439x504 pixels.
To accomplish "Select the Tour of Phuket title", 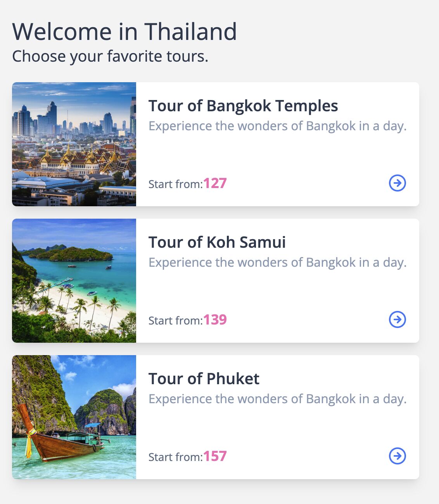I will [204, 379].
